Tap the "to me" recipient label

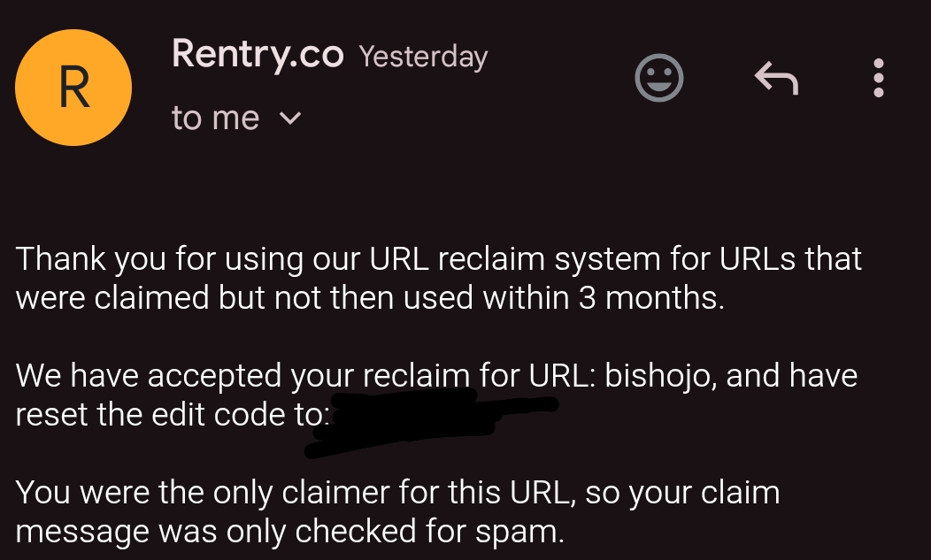(216, 118)
